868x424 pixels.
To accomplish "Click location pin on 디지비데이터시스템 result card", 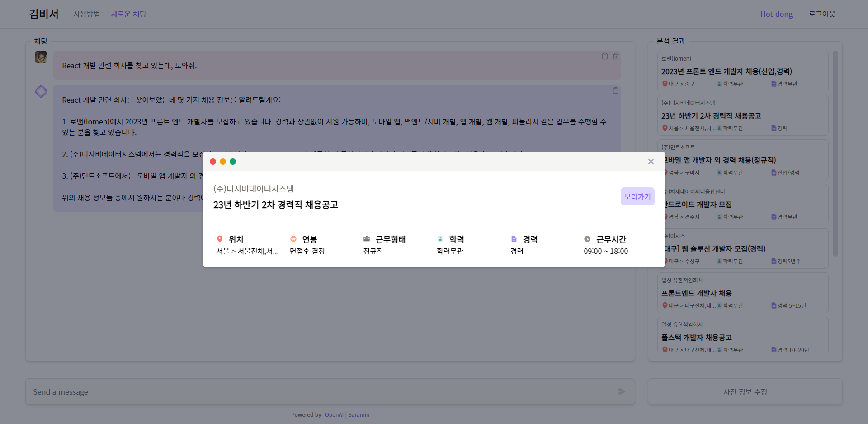I will [x=665, y=128].
